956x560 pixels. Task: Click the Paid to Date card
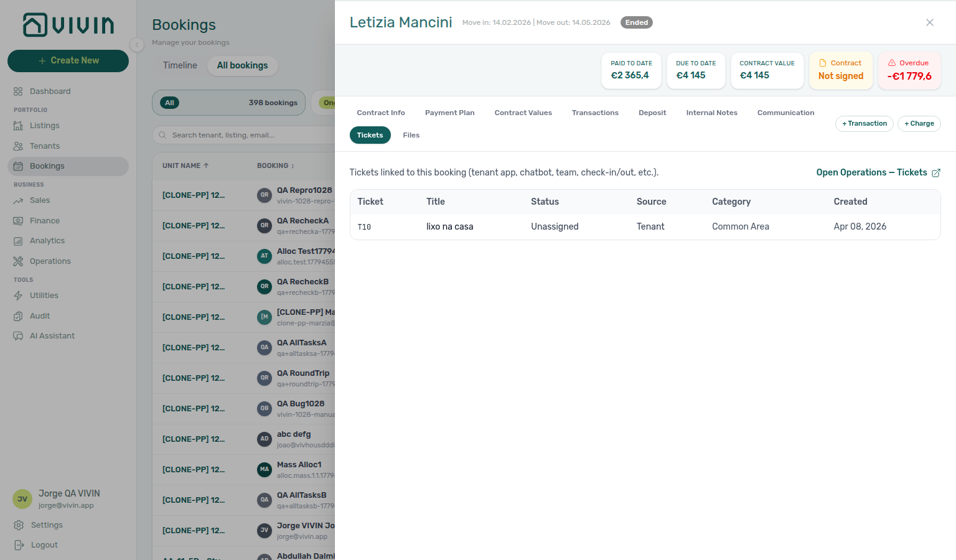[x=631, y=70]
